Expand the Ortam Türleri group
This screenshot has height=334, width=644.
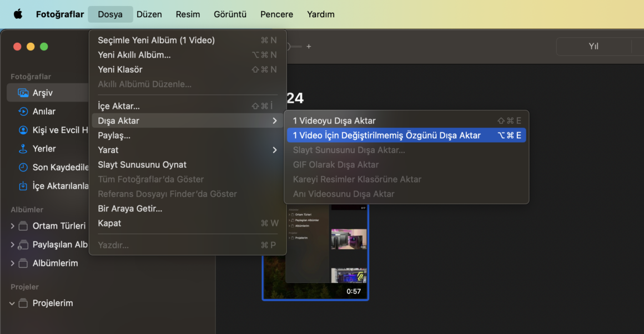click(x=12, y=226)
